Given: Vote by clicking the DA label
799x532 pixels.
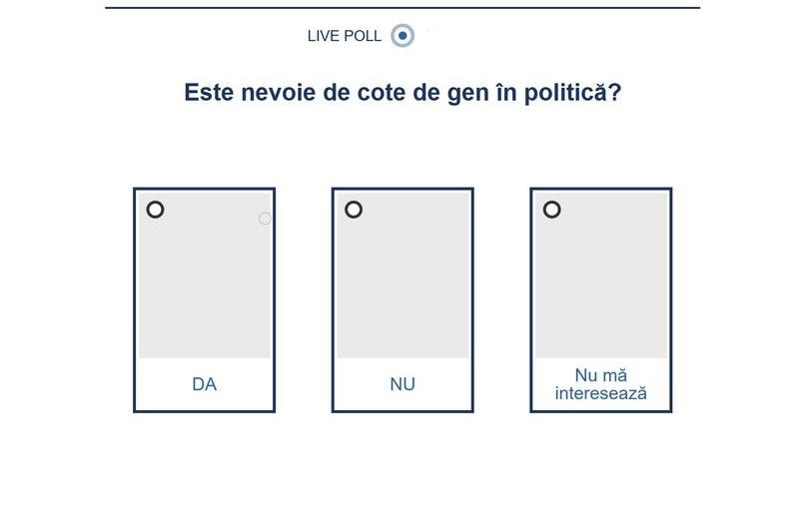Looking at the screenshot, I should 204,384.
